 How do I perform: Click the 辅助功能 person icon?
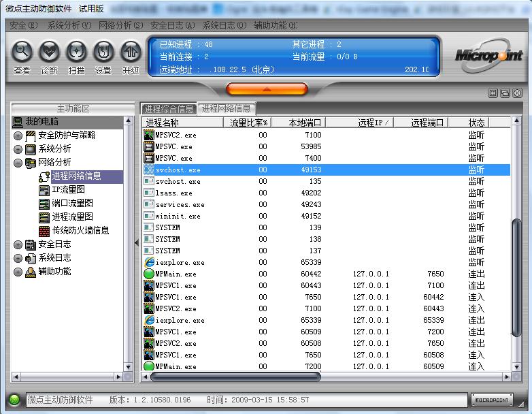coord(31,272)
